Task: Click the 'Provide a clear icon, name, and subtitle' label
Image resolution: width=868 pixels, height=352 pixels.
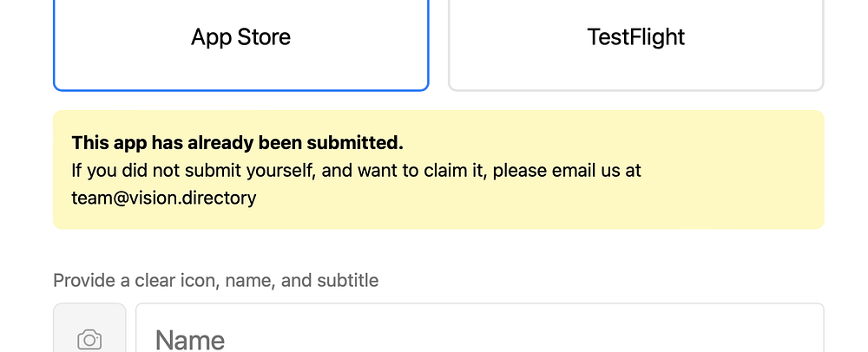Action: click(215, 280)
